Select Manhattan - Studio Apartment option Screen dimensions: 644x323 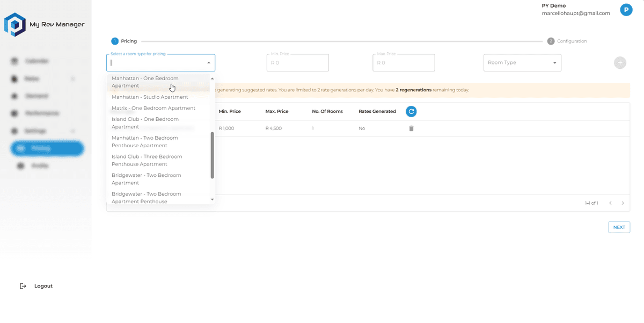150,97
